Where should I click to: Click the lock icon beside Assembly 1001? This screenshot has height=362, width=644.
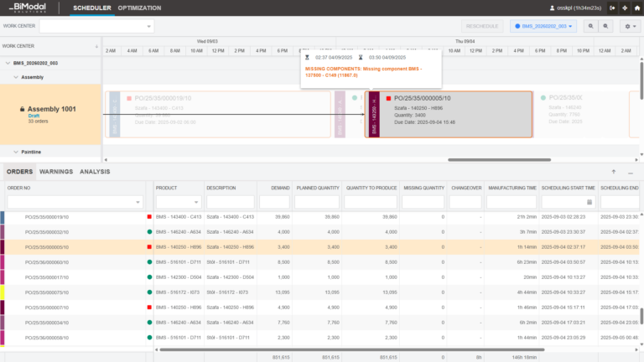tap(22, 109)
